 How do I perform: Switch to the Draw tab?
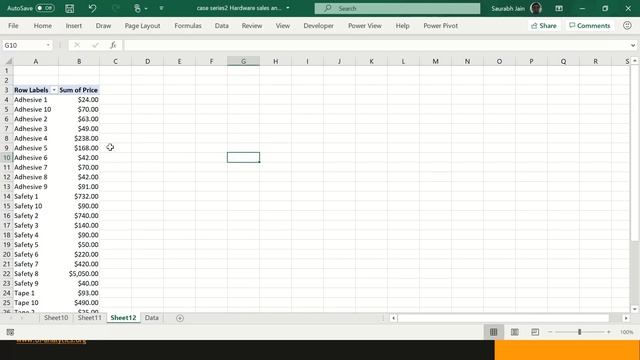pyautogui.click(x=103, y=26)
